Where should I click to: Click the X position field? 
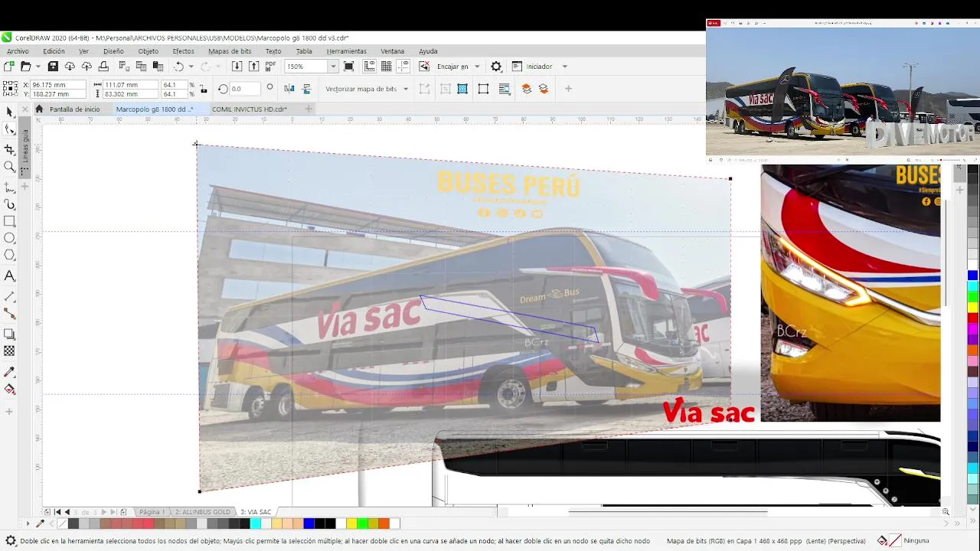coord(57,84)
